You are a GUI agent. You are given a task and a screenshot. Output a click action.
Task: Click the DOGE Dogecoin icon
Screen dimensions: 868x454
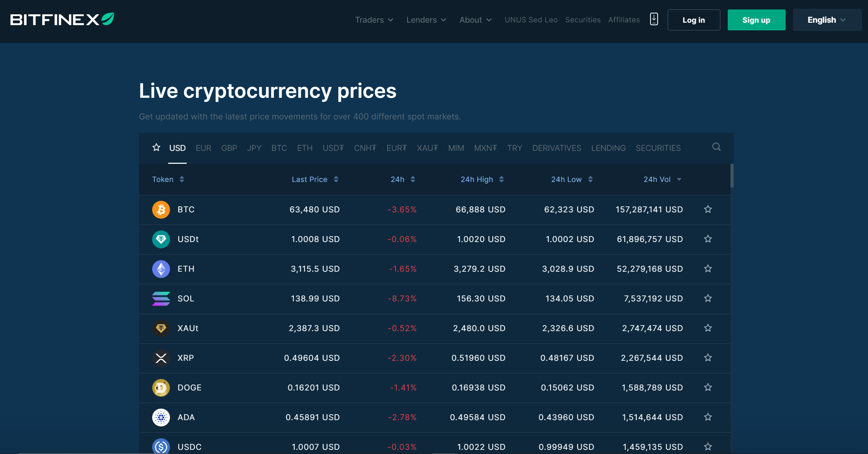coord(161,388)
